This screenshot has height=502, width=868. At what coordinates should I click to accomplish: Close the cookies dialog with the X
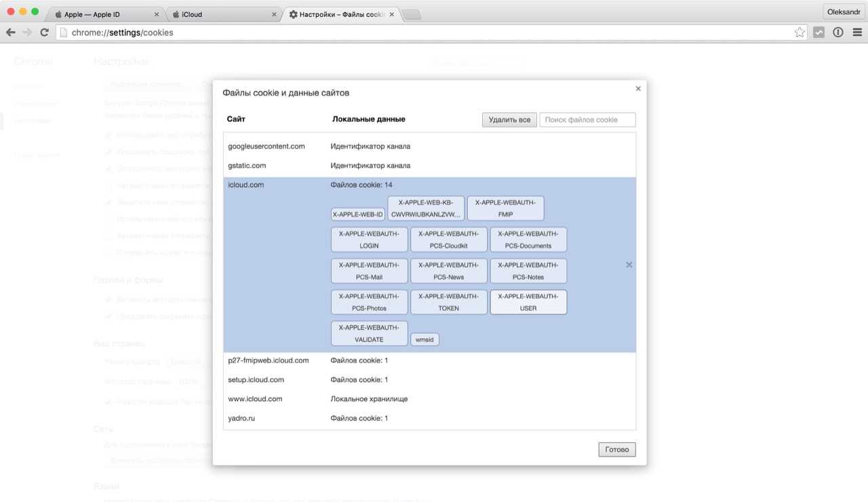pos(638,89)
